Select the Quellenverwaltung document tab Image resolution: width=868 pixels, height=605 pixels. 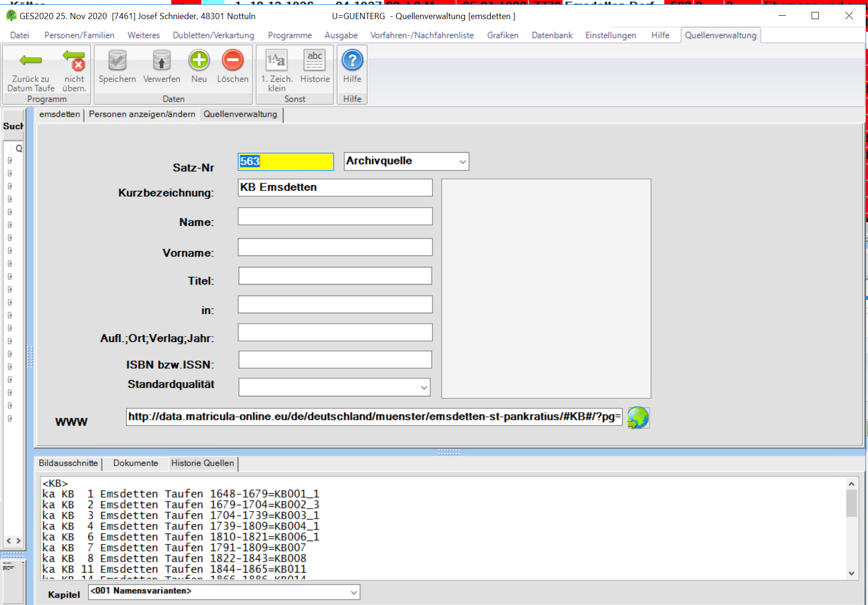tap(240, 115)
